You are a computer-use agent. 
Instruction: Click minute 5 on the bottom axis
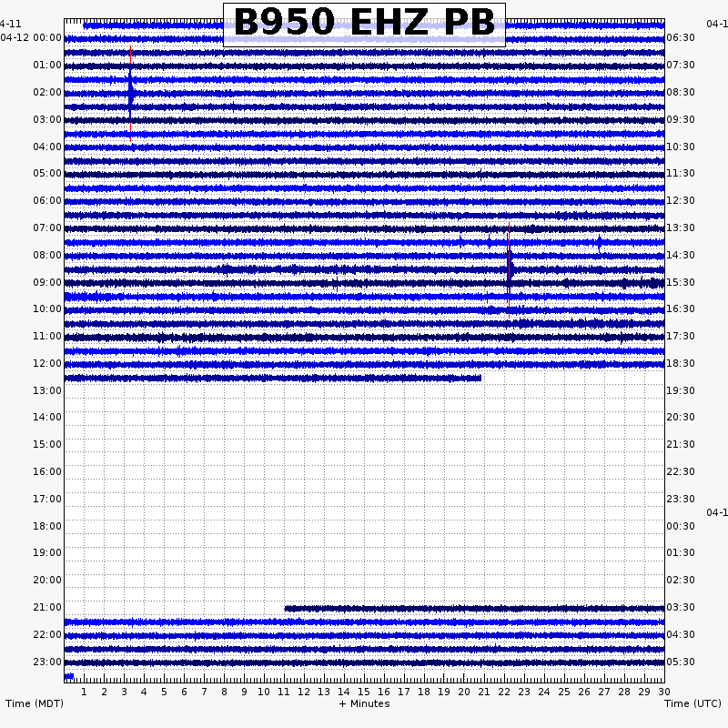coord(164,693)
